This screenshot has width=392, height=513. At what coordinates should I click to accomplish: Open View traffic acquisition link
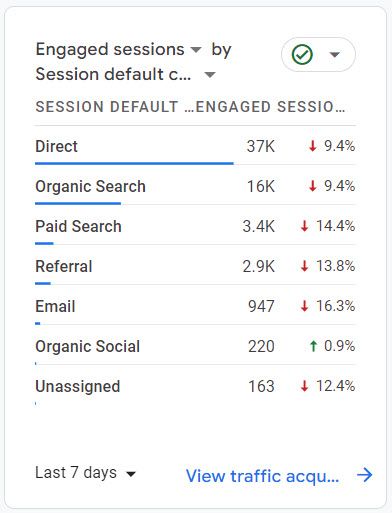pos(262,475)
